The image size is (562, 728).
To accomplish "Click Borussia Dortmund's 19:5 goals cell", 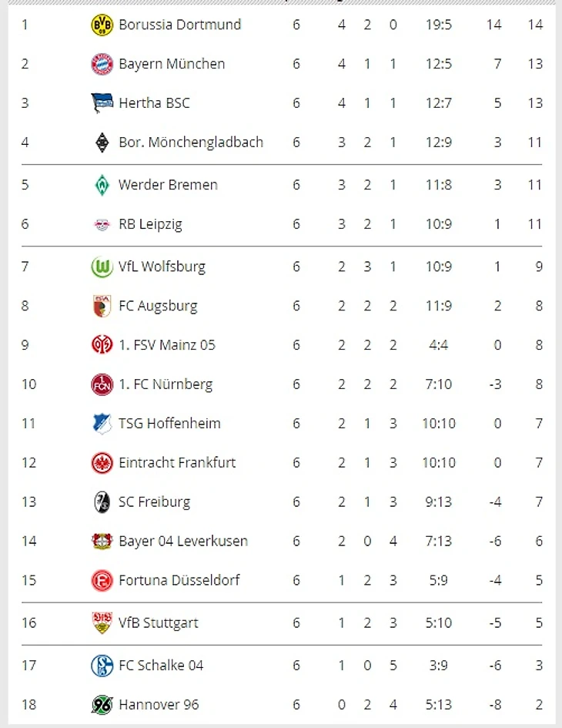I will point(438,25).
